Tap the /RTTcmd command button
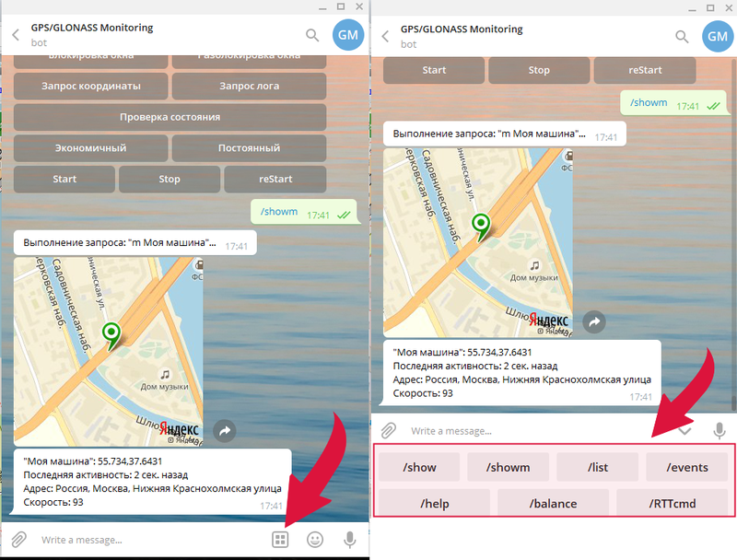The height and width of the screenshot is (560, 737). coord(674,503)
